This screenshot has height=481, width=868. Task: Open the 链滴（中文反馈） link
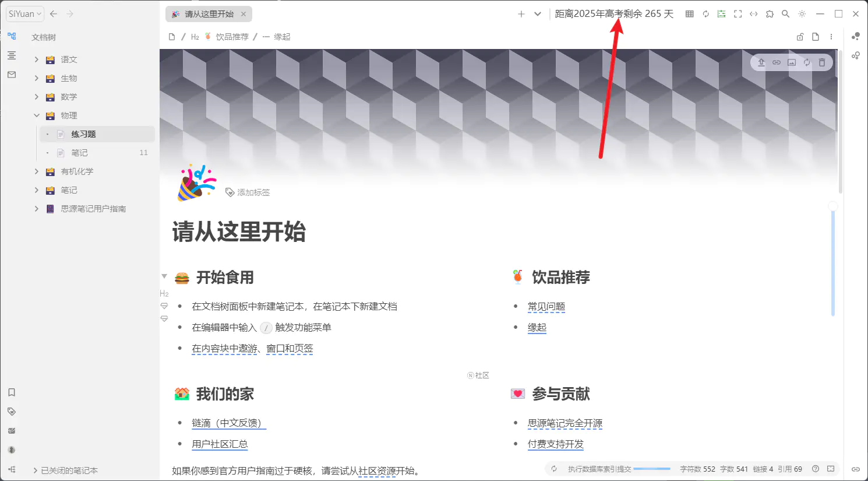(229, 423)
